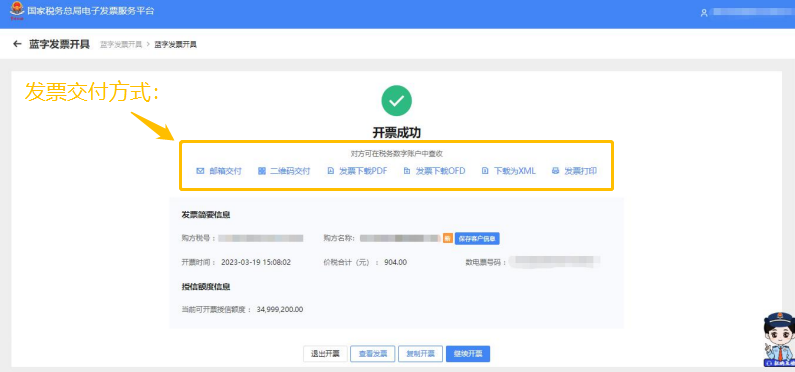This screenshot has height=372, width=795.
Task: Click 继续开票 button
Action: [x=468, y=354]
